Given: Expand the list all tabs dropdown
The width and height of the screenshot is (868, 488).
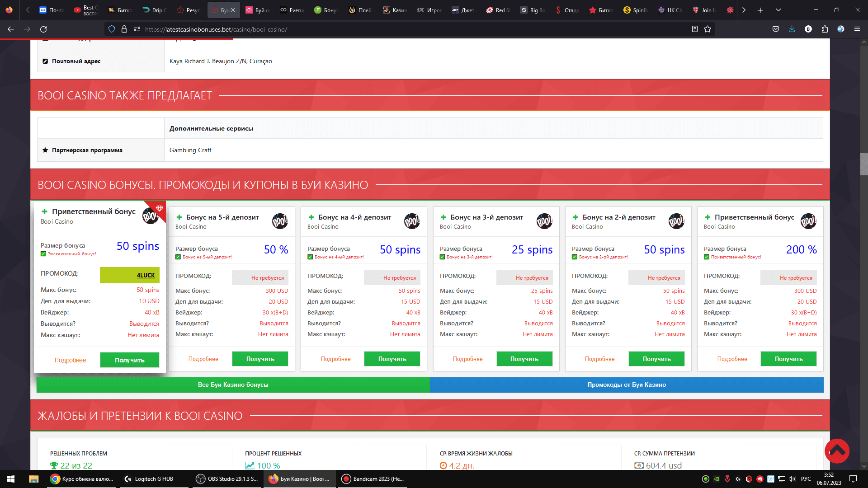Looking at the screenshot, I should coord(778,10).
